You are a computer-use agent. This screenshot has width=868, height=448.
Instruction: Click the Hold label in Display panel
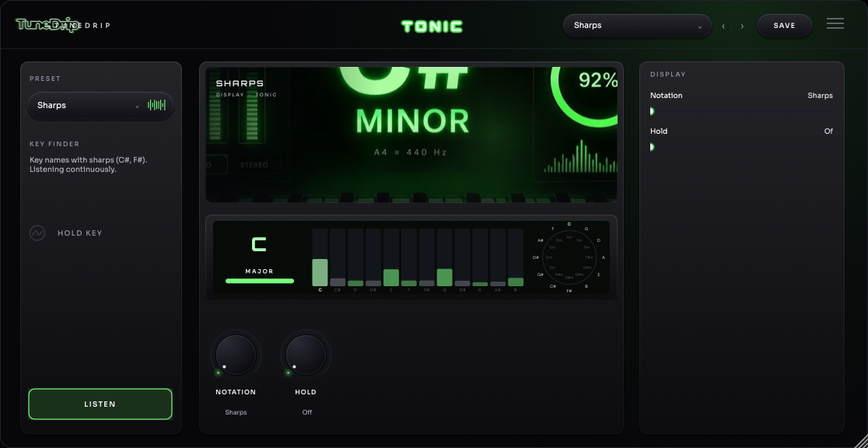coord(659,131)
